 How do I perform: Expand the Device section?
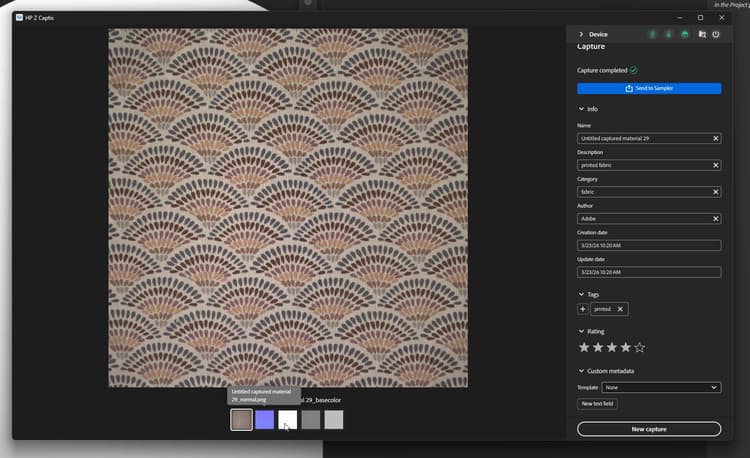[581, 34]
